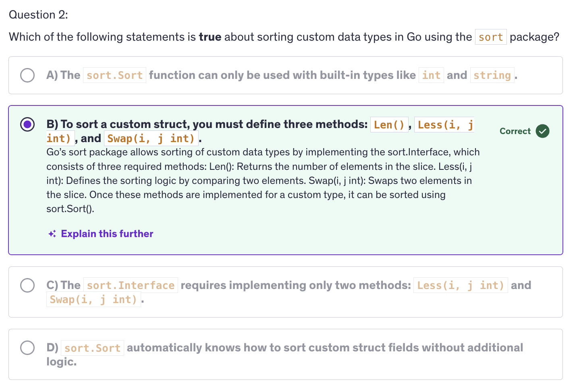Screen dimensions: 577x392
Task: Click the sparkle icon beside Explain this further
Action: (x=52, y=234)
